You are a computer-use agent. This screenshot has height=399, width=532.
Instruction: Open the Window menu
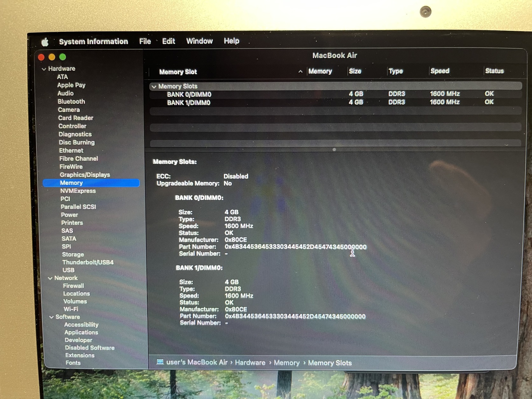[199, 41]
